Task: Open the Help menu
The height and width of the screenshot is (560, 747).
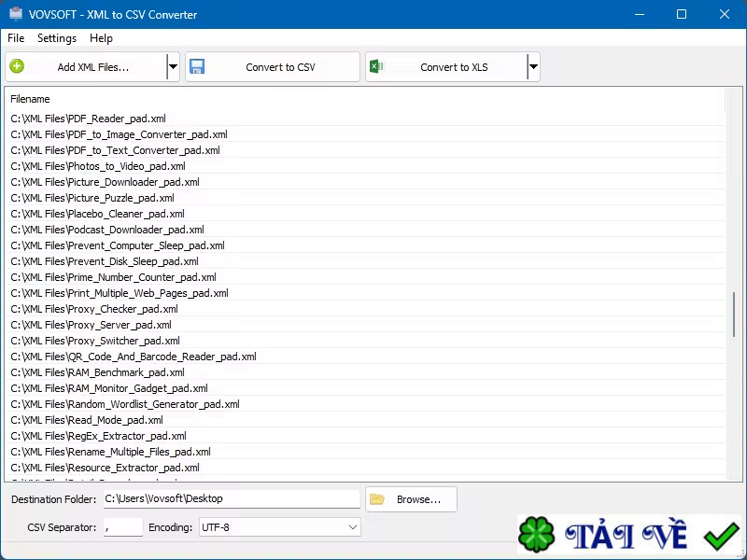Action: (100, 38)
